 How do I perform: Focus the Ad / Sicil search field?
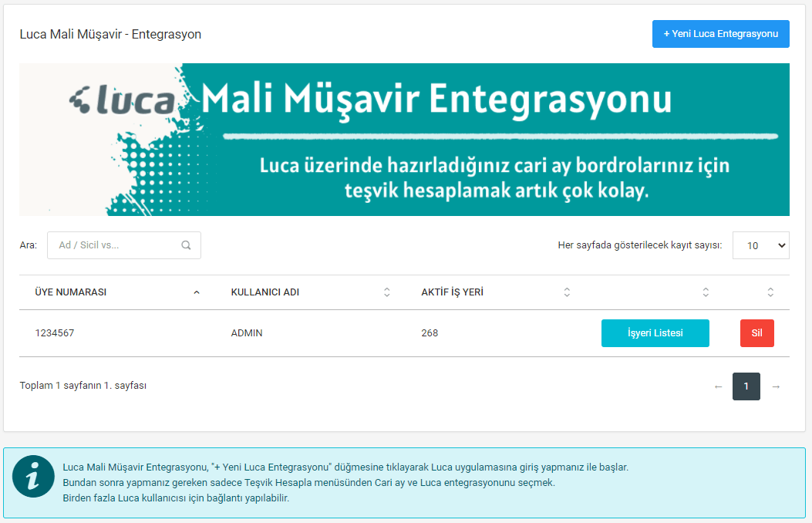(124, 245)
